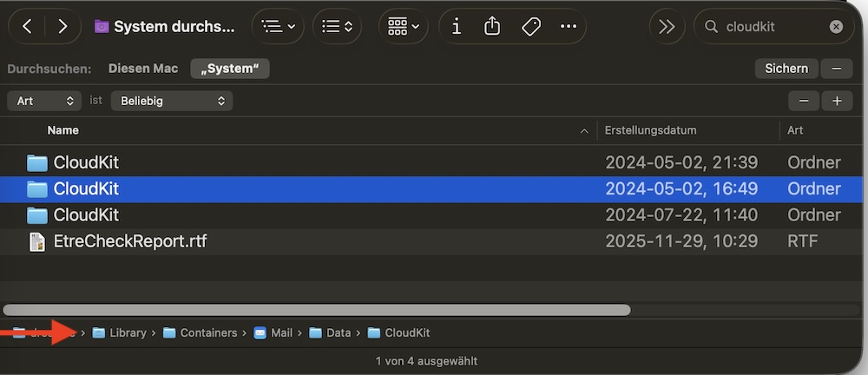Add a search criterion with plus button
This screenshot has height=375, width=868.
837,101
